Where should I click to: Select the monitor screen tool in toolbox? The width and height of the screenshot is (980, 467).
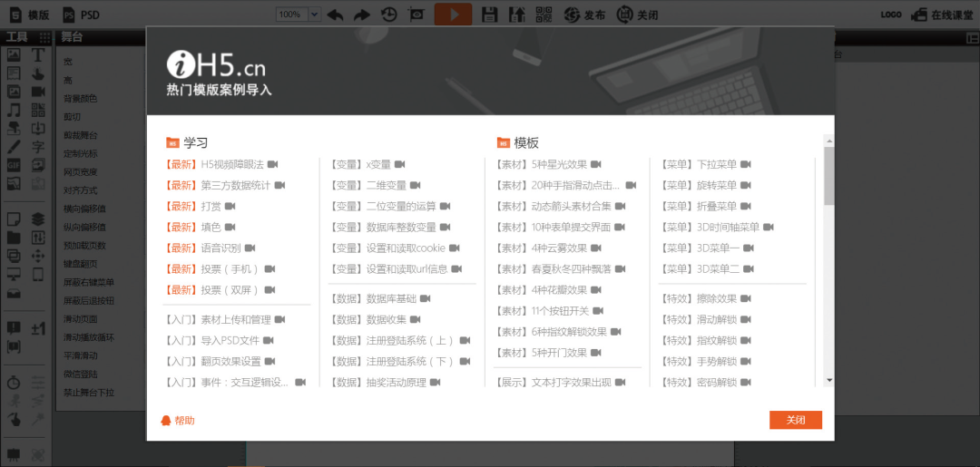14,274
